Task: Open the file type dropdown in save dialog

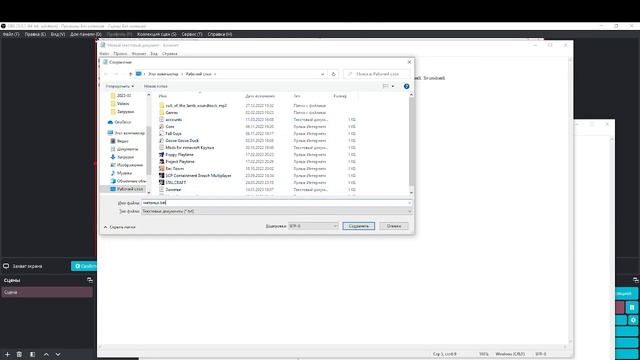Action: coord(276,211)
